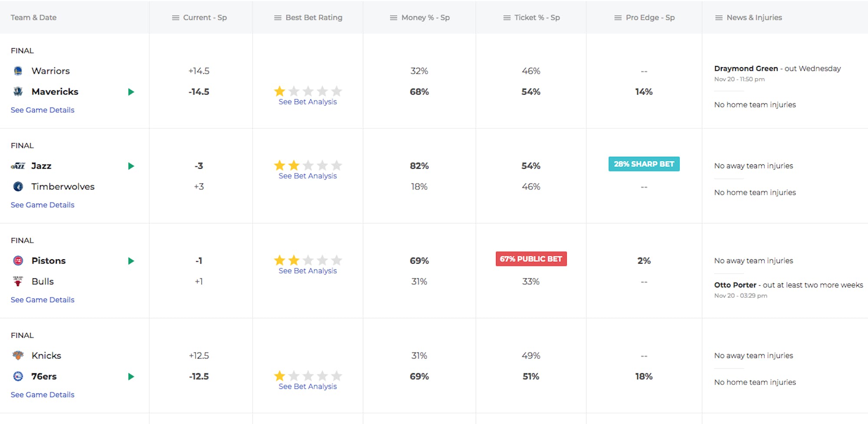Open the Current - Sp column menu
Image resolution: width=868 pixels, height=424 pixels.
pyautogui.click(x=176, y=18)
